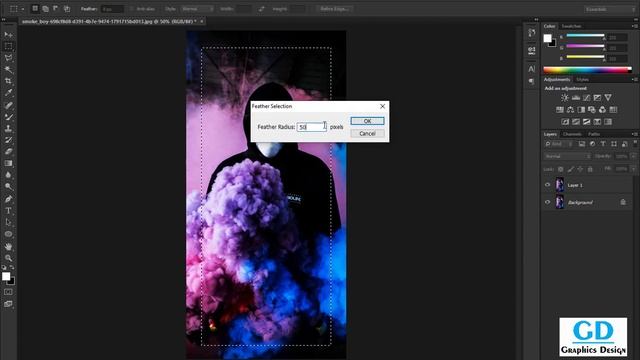
Task: Select the History Brush tool
Action: click(x=8, y=140)
